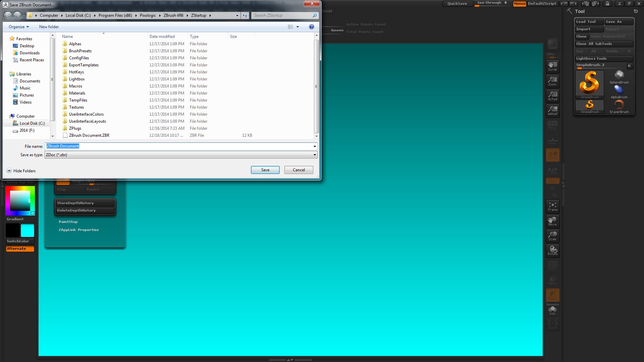Select the ZBrush Document.ZBR file
Viewport: 644px width, 362px height.
pyautogui.click(x=89, y=135)
